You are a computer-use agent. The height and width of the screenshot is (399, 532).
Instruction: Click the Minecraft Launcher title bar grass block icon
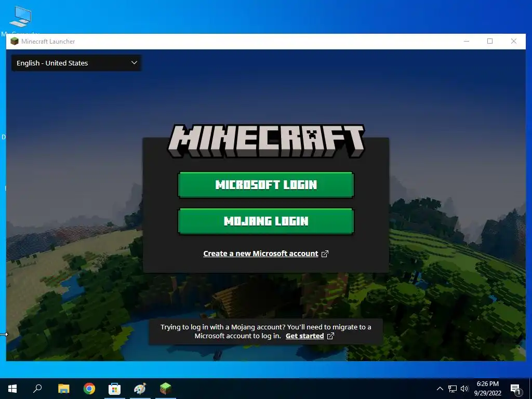14,42
